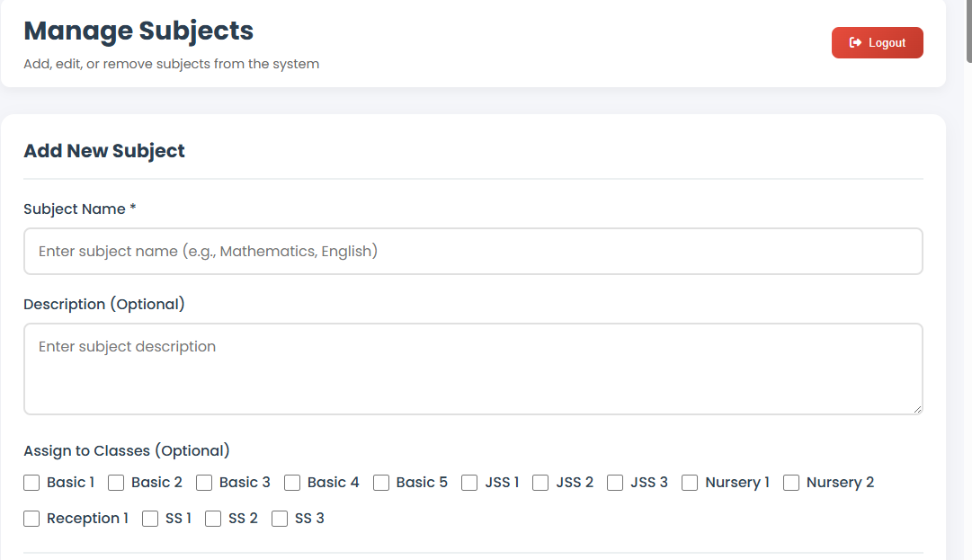Toggle the SS 1 checkbox
Screen dimensions: 972x560
150,519
